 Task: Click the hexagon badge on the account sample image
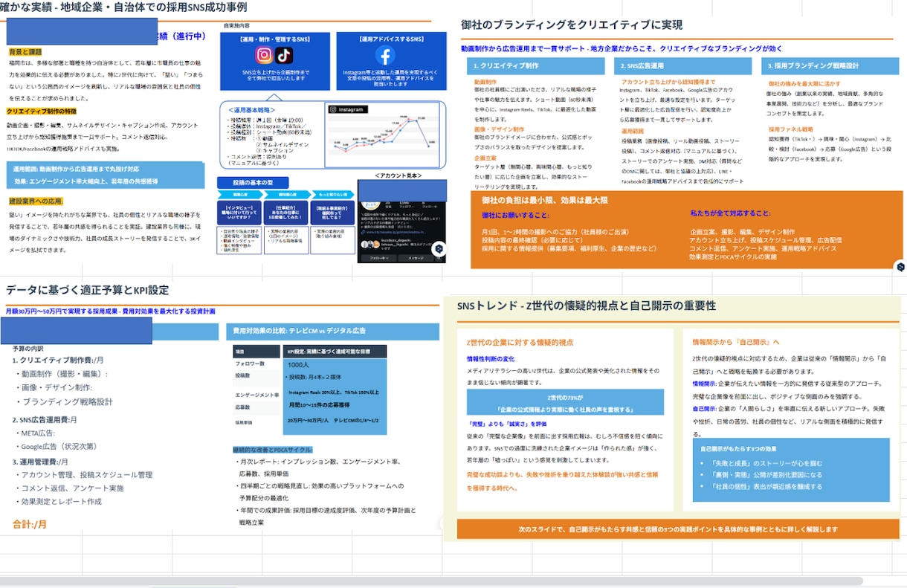(x=439, y=248)
